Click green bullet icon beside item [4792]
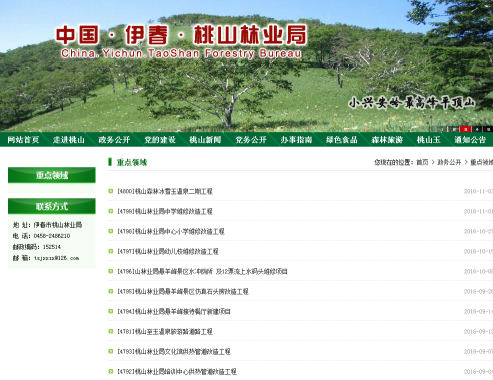The image size is (493, 380). tap(111, 371)
